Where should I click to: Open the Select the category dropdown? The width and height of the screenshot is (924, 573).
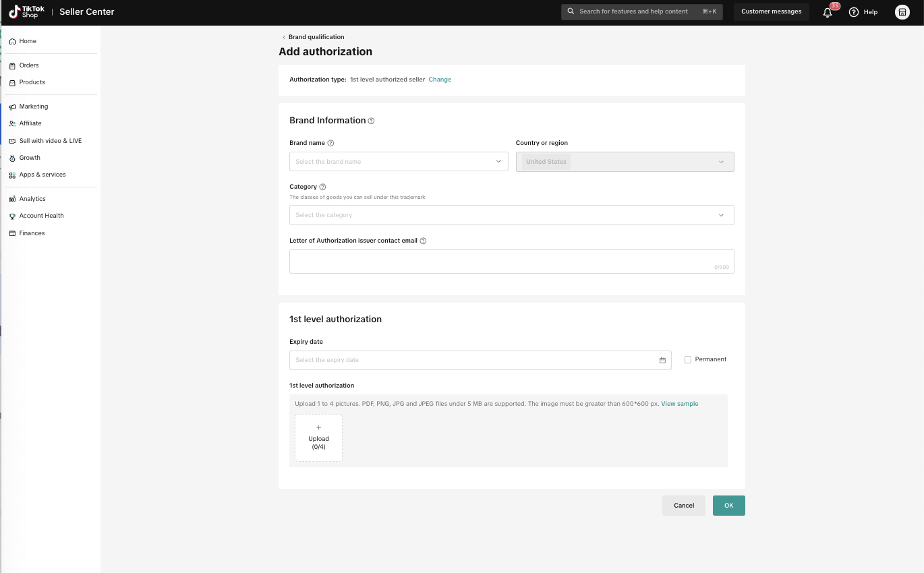(x=511, y=215)
